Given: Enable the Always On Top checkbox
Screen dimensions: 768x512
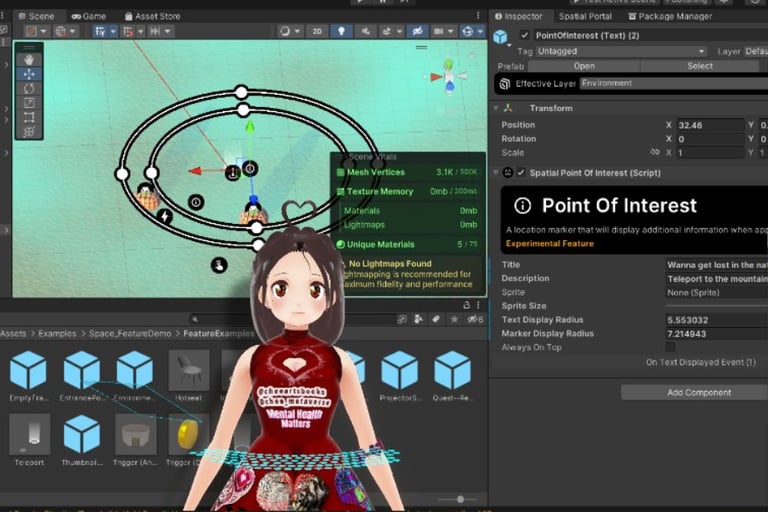Looking at the screenshot, I should coord(671,347).
